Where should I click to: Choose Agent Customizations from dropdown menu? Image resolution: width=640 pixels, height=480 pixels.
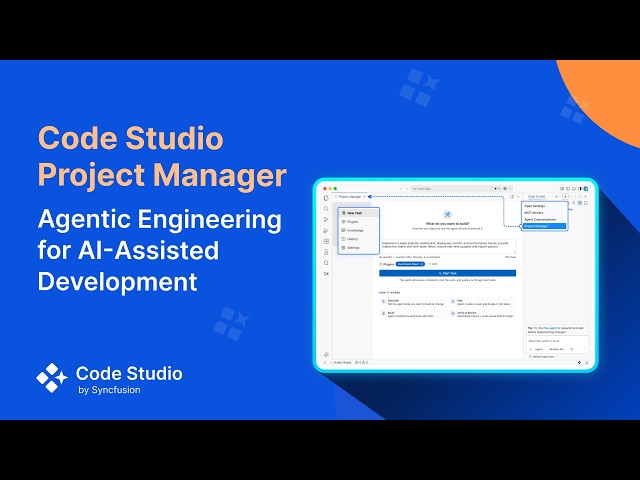[544, 219]
